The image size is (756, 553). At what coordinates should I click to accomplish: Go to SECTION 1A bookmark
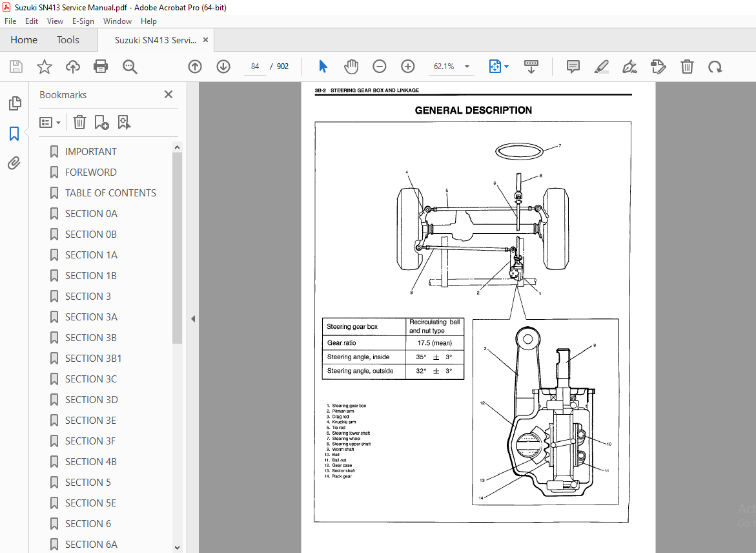click(91, 255)
